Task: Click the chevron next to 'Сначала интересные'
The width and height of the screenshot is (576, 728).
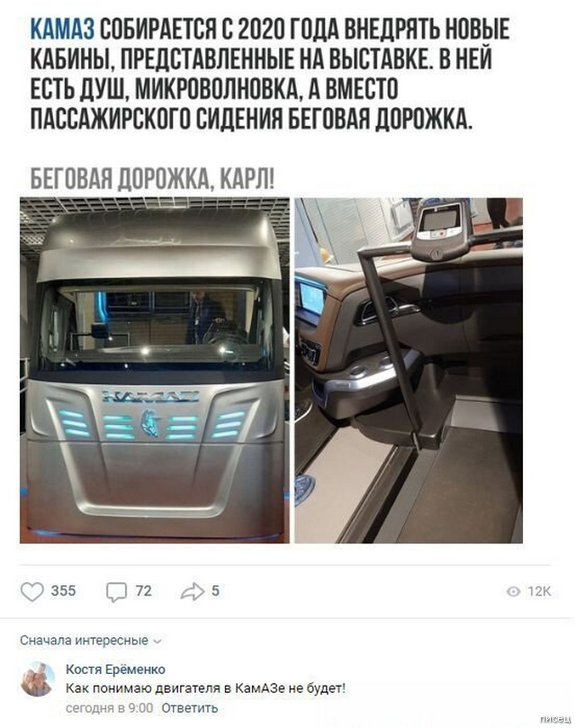Action: pyautogui.click(x=157, y=642)
